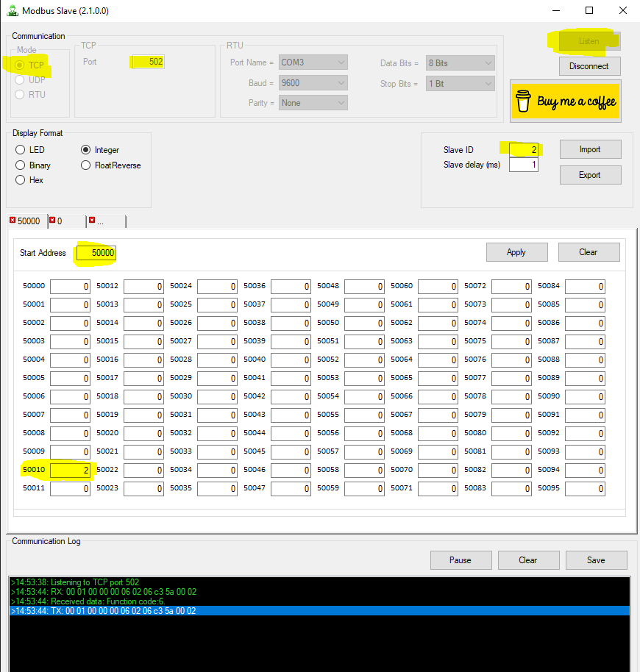Click register 50036 value field
640x672 pixels.
291,286
